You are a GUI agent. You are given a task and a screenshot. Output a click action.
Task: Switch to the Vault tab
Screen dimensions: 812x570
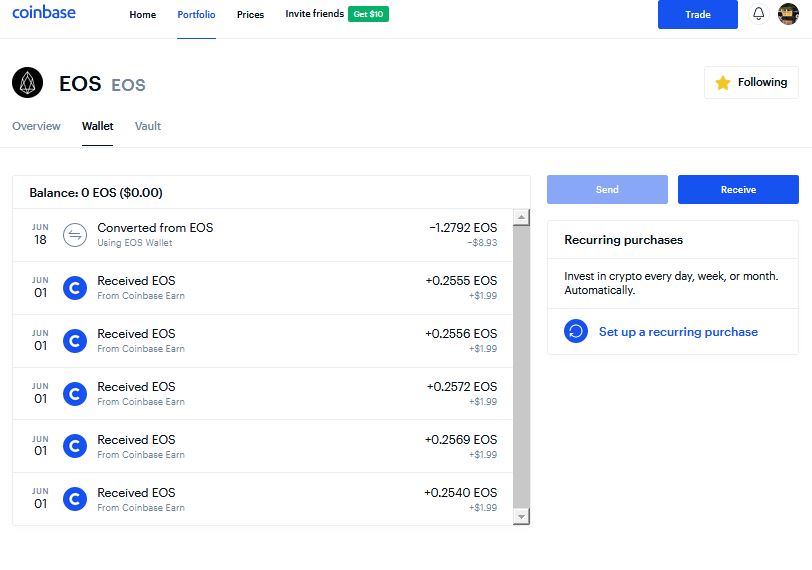(x=148, y=126)
